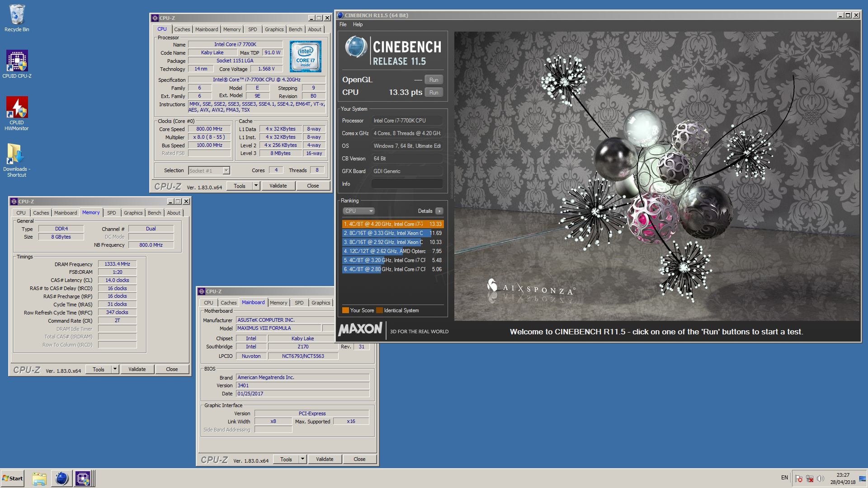Select ranking entry 4 AMD Opteron 7.95
This screenshot has height=488, width=868.
[393, 251]
